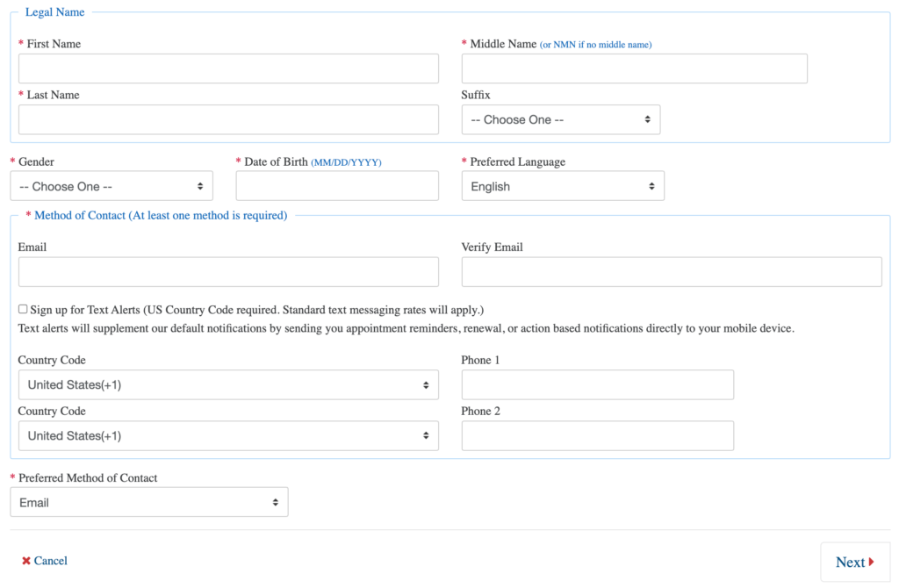Enable Sign up for Text Alerts checkbox

pyautogui.click(x=22, y=310)
